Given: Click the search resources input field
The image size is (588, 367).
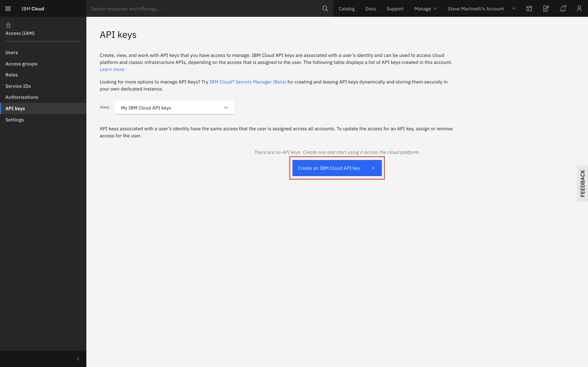Looking at the screenshot, I should pos(204,9).
